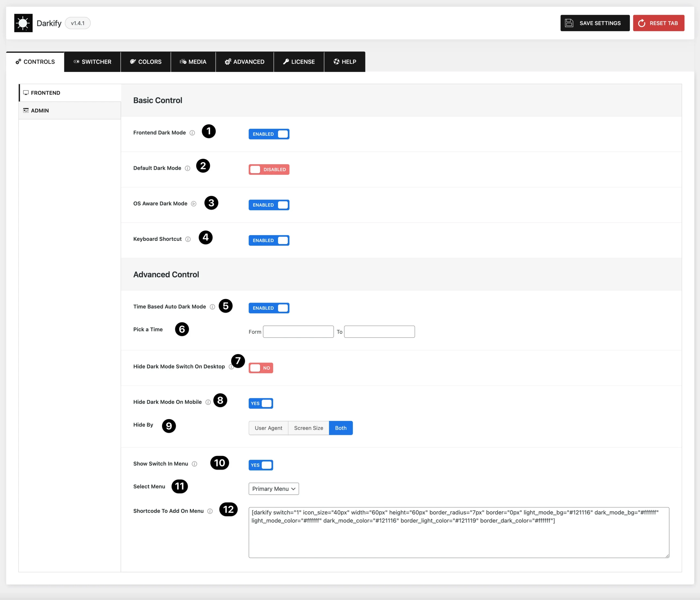Choose Screen Size for Hide By
Image resolution: width=700 pixels, height=600 pixels.
pyautogui.click(x=308, y=428)
